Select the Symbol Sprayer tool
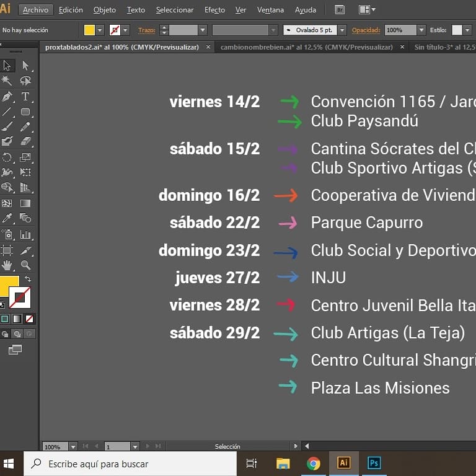 pos(7,234)
